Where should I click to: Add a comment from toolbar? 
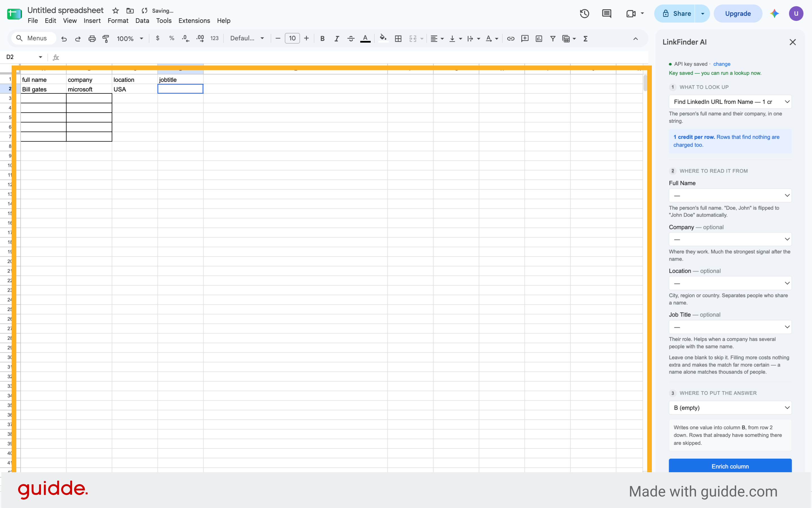525,39
